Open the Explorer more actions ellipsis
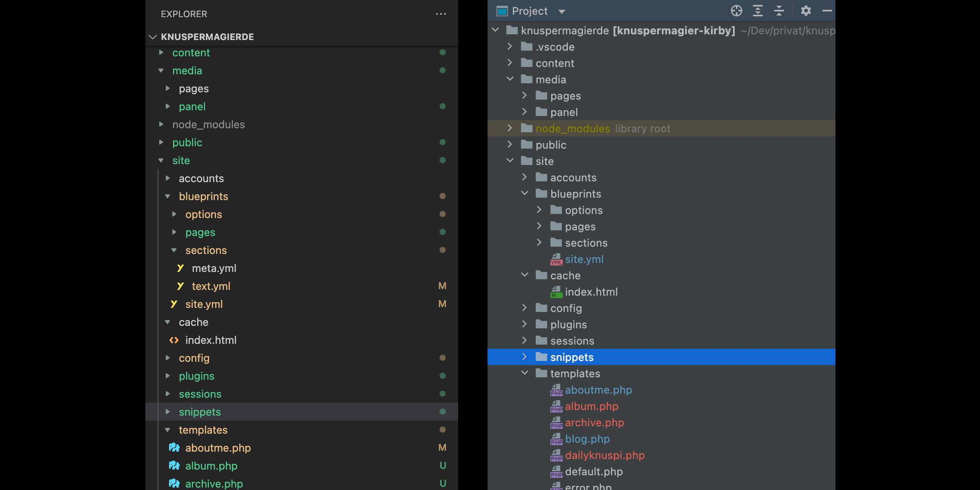Viewport: 980px width, 490px height. pos(441,14)
